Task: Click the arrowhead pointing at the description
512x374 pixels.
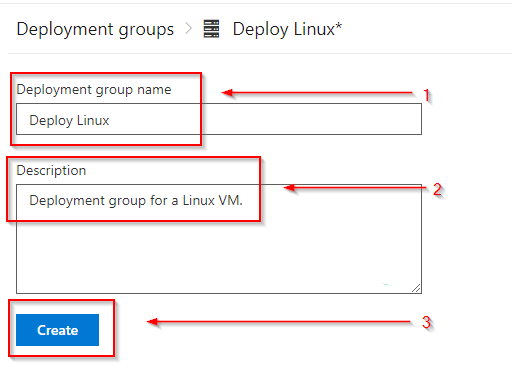Action: [x=289, y=188]
